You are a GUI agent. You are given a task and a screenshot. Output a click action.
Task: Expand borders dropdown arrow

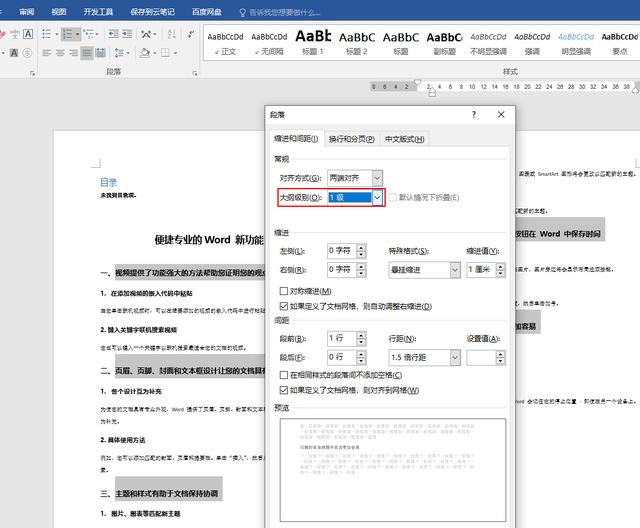click(175, 53)
